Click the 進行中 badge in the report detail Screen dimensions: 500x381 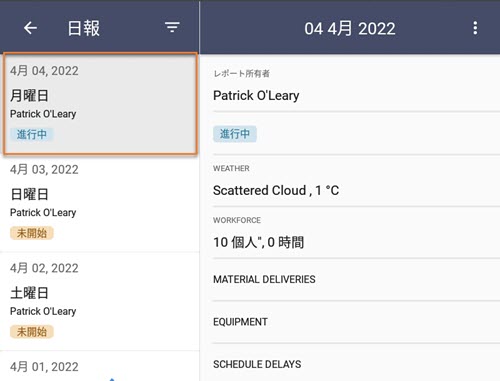[x=235, y=134]
